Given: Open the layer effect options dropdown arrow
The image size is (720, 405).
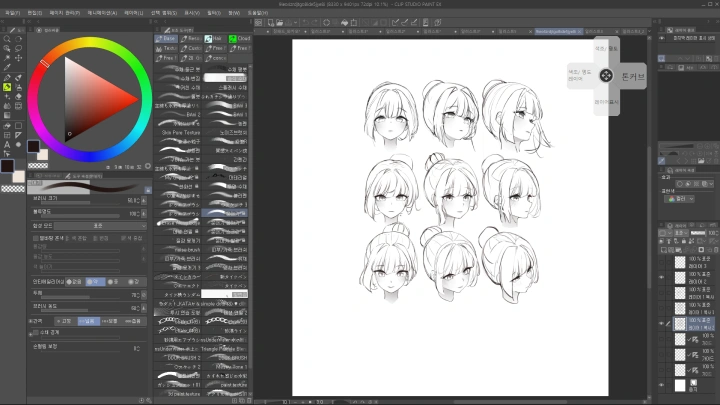Looking at the screenshot, I should point(711,184).
